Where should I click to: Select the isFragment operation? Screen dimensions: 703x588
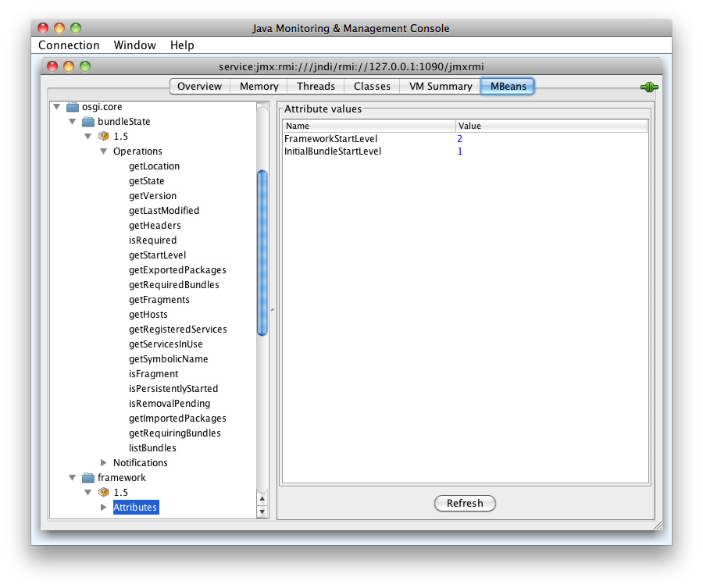pyautogui.click(x=154, y=374)
